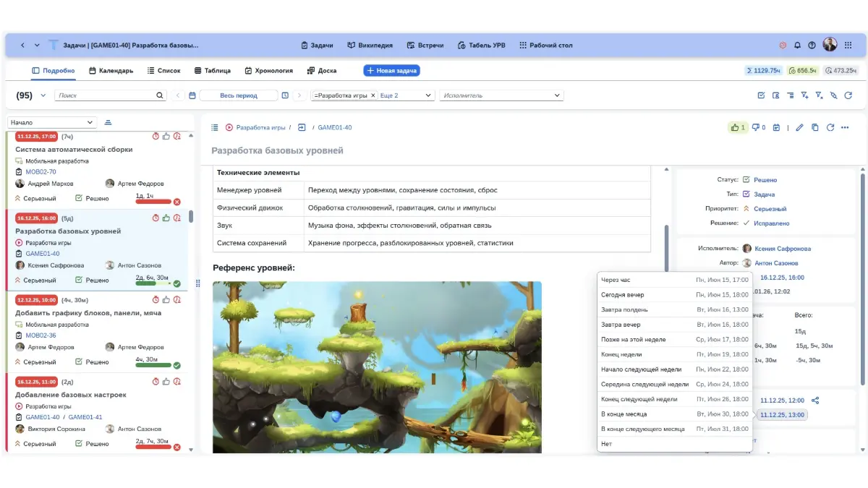This screenshot has width=868, height=488.
Task: Click the Новая задача button
Action: (391, 71)
